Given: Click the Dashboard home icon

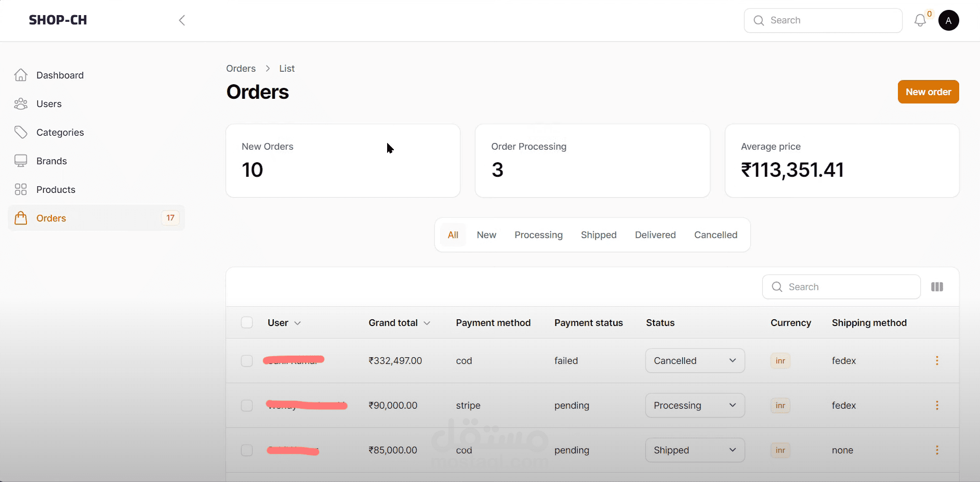Looking at the screenshot, I should coord(21,75).
